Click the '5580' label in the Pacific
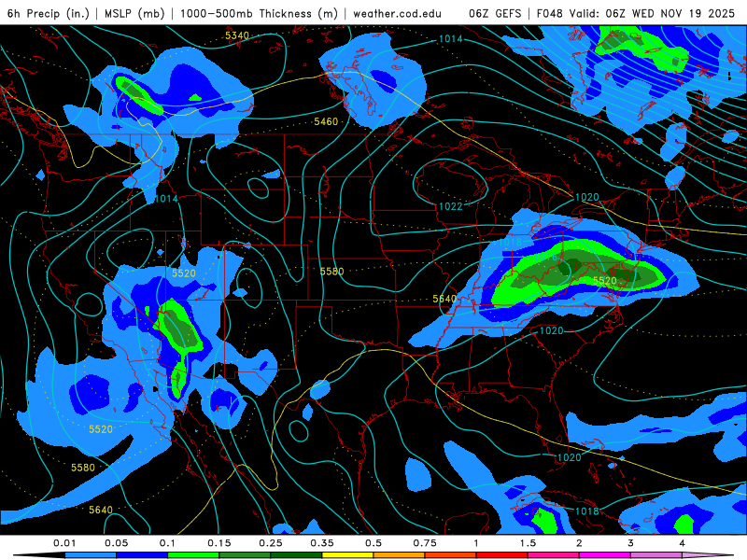Screen dimensions: 747x560 tap(83, 468)
